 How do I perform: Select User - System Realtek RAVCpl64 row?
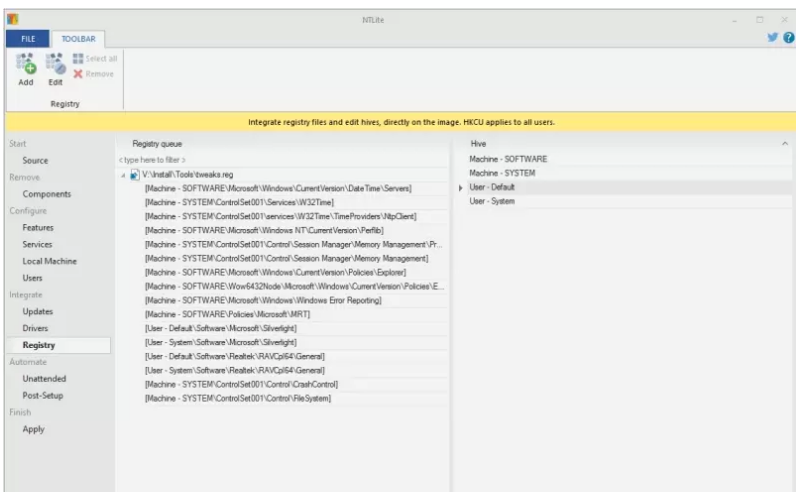pyautogui.click(x=235, y=371)
